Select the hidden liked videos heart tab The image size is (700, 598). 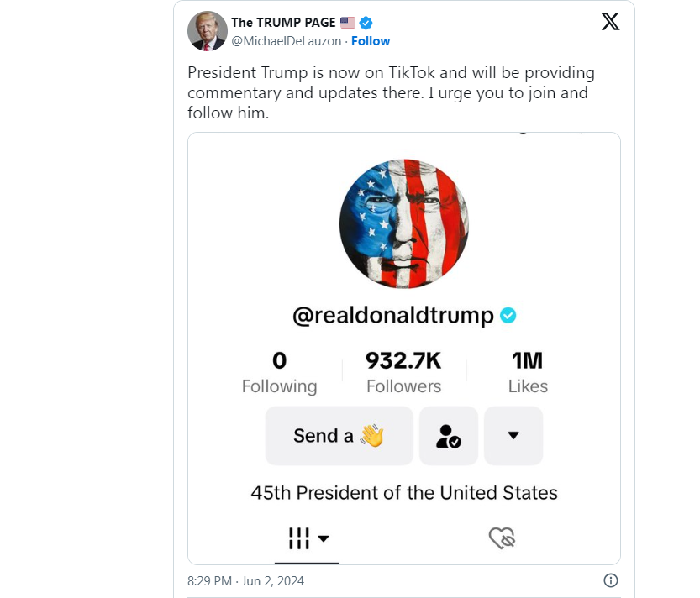(502, 538)
